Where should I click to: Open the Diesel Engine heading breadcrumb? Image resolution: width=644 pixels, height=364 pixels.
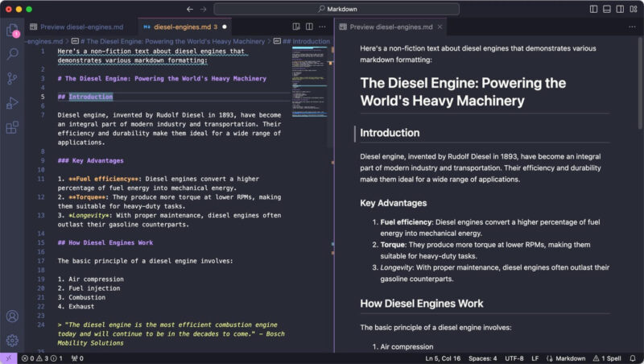[x=168, y=41]
